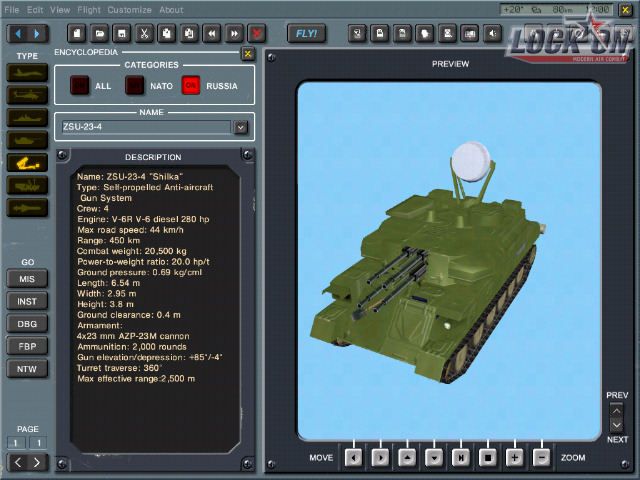This screenshot has height=480, width=640.
Task: Open the Customize menu
Action: [130, 10]
